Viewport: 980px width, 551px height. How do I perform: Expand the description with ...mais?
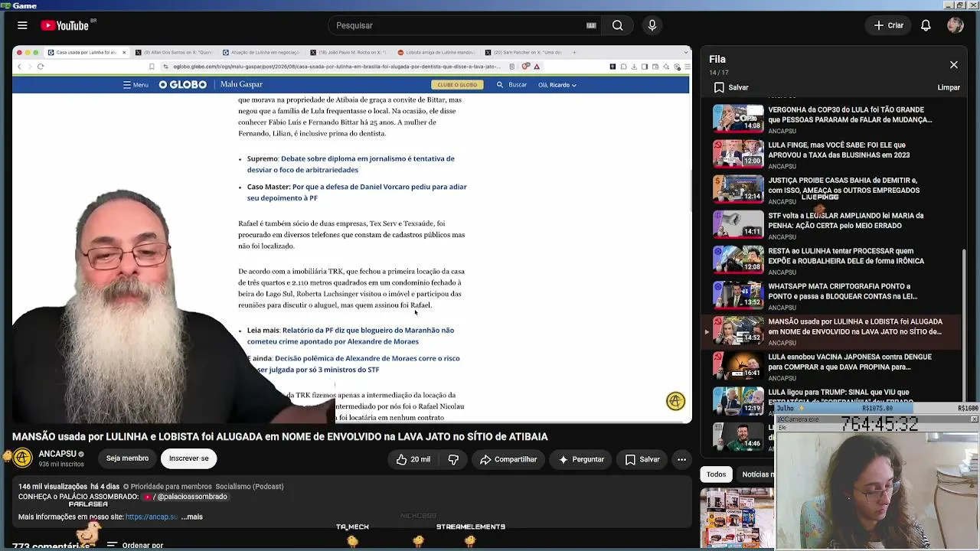coord(191,517)
